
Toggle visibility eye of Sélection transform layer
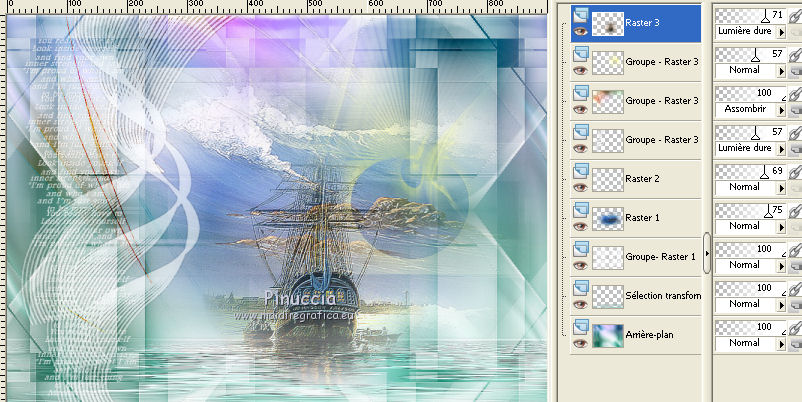pyautogui.click(x=580, y=304)
